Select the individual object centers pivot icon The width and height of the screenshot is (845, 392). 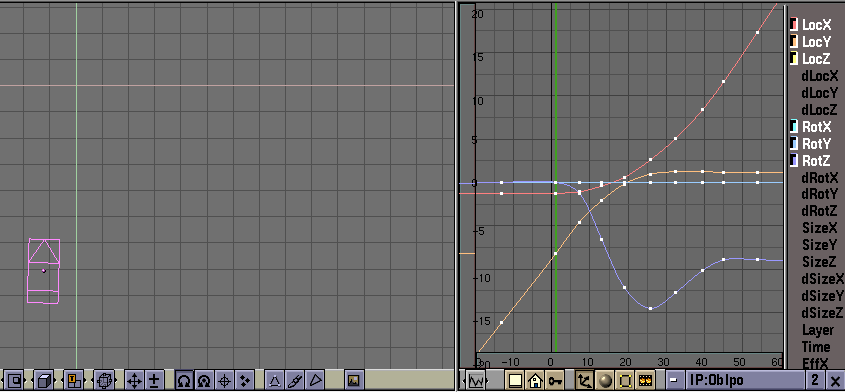[245, 381]
